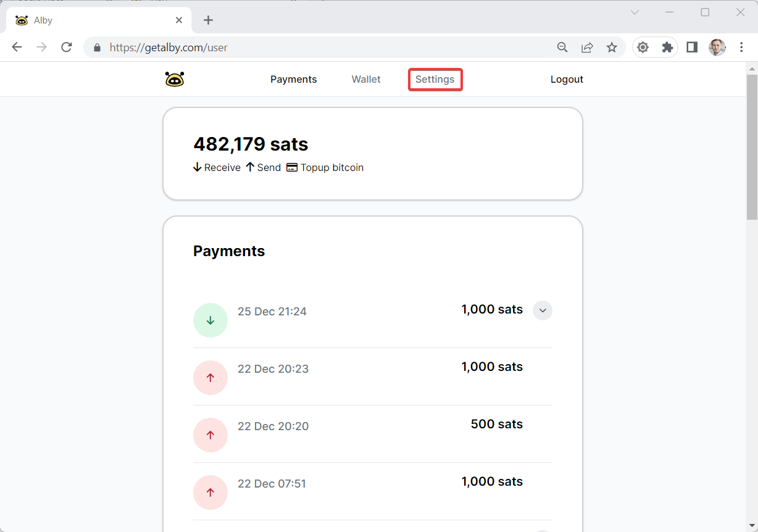Image resolution: width=758 pixels, height=532 pixels.
Task: Click the Payments heading
Action: tap(229, 251)
